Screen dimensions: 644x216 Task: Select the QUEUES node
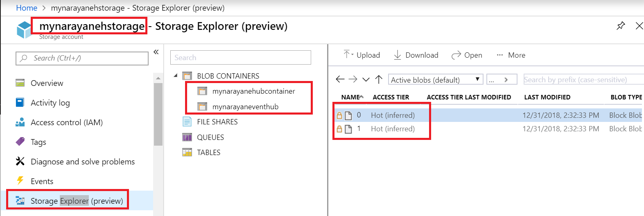[x=210, y=137]
